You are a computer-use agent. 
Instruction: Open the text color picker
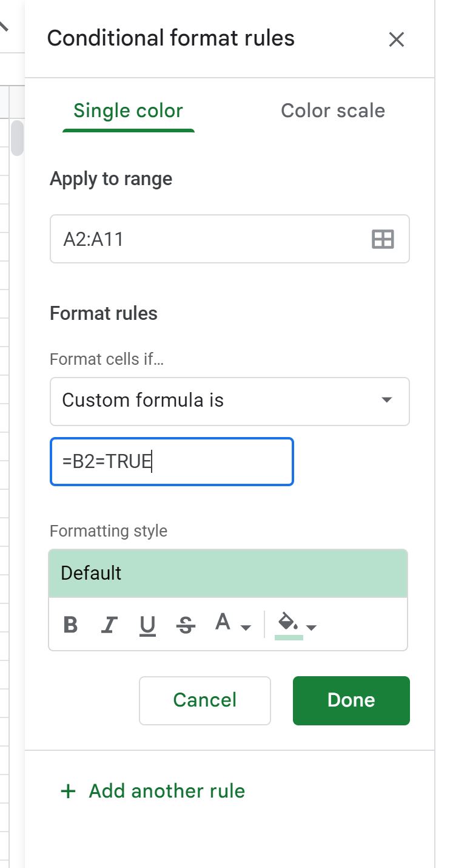(x=223, y=623)
